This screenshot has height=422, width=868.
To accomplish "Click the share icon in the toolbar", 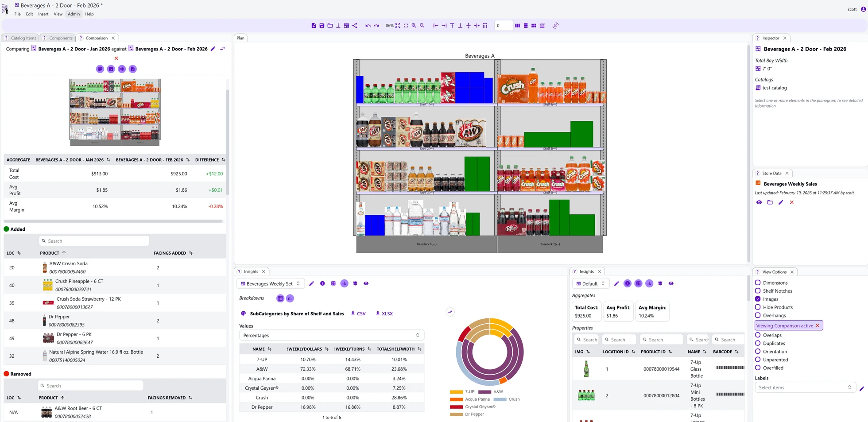I will [355, 26].
